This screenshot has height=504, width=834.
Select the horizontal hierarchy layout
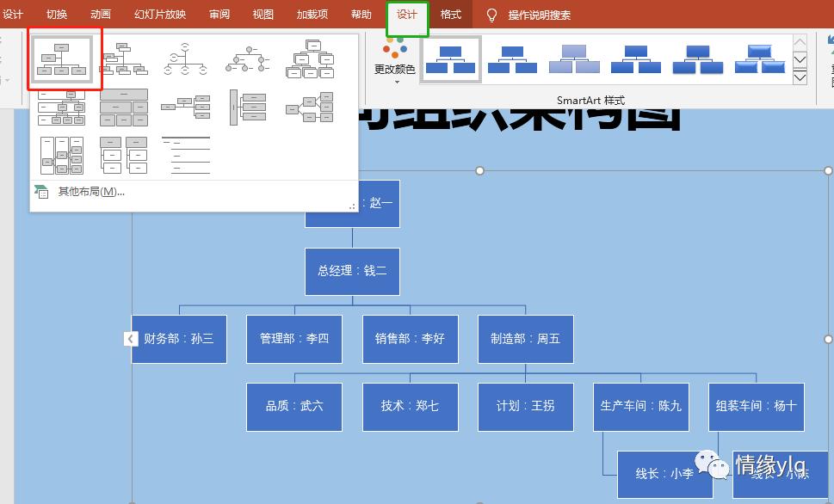(185, 105)
